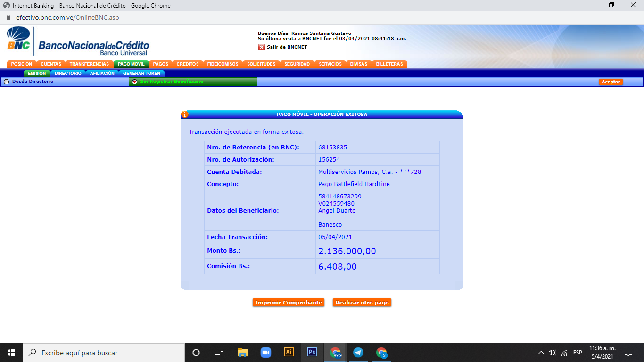Screen dimensions: 644x362
Task: Click reference number 68153835
Action: tap(332, 148)
